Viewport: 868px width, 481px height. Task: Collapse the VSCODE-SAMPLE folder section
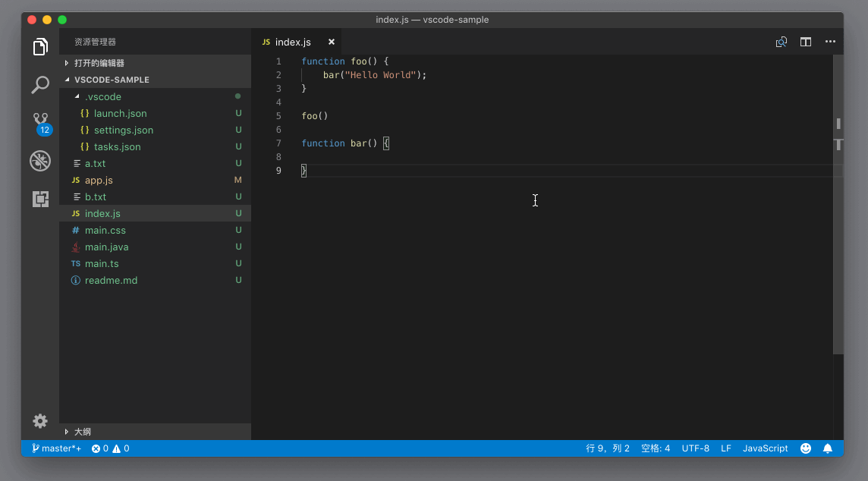(x=111, y=80)
